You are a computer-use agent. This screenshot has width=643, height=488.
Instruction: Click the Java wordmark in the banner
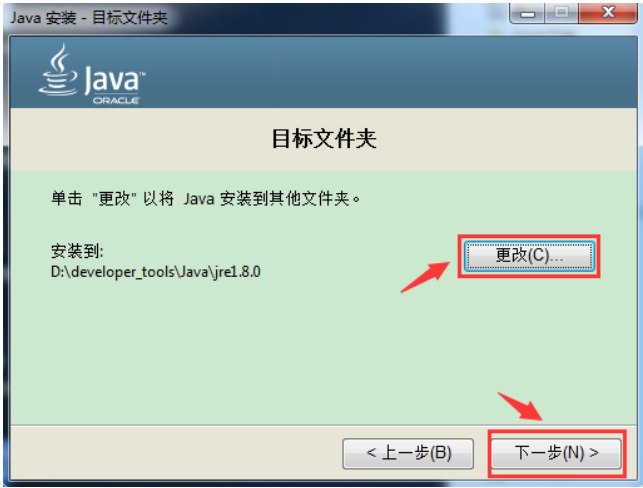(x=114, y=79)
